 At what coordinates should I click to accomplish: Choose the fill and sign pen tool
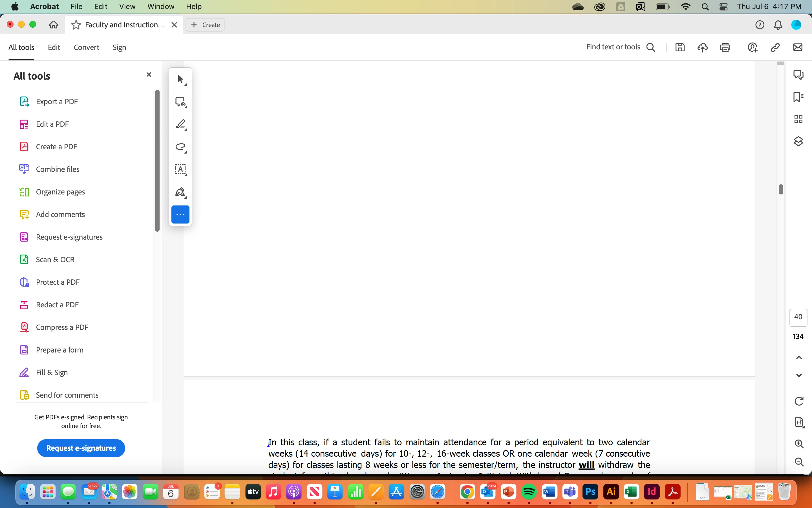coord(180,192)
